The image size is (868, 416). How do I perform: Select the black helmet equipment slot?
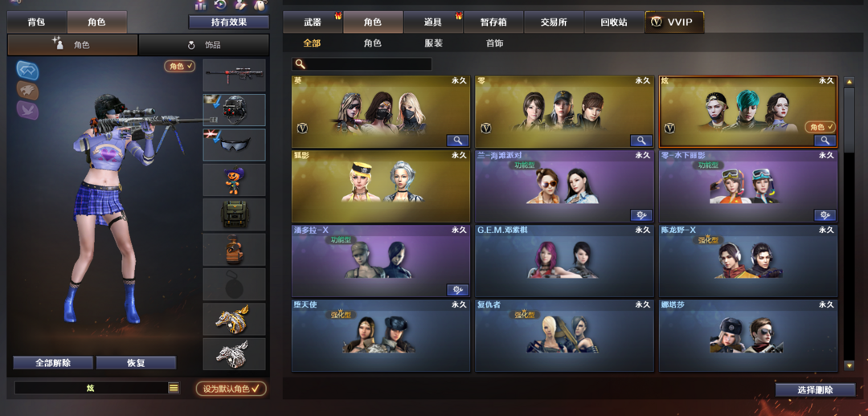[x=234, y=110]
